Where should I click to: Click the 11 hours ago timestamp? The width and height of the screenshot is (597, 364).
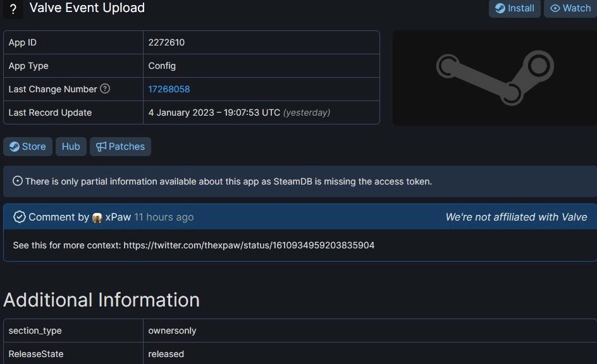pos(163,217)
